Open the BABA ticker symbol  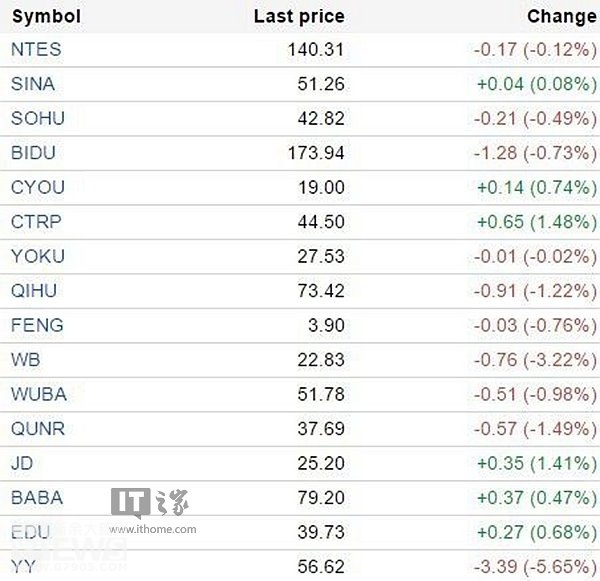pyautogui.click(x=37, y=498)
